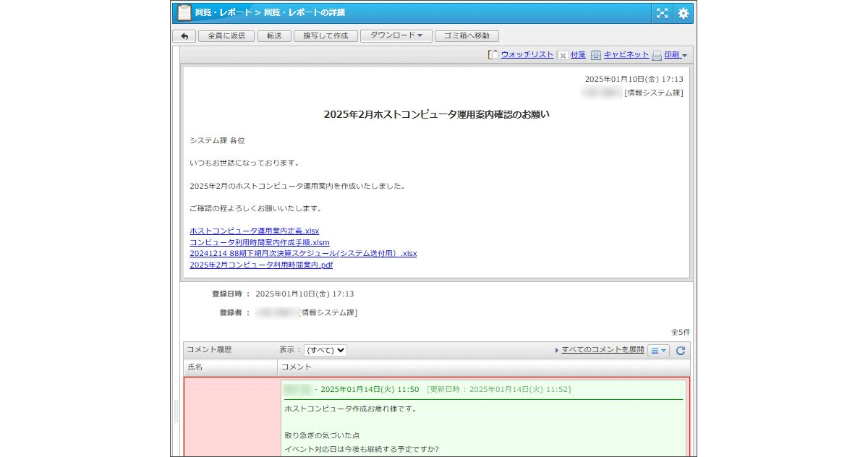Toggle full-screen view icon in header
The height and width of the screenshot is (457, 868).
[x=662, y=13]
